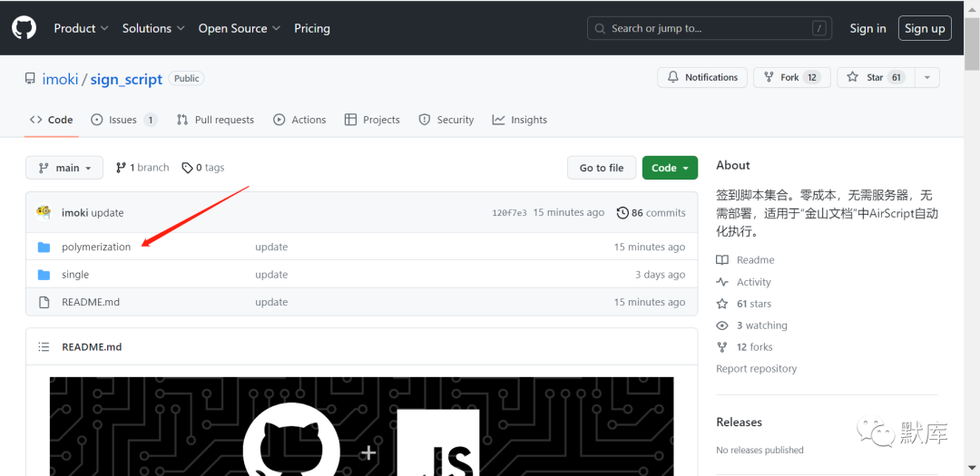This screenshot has width=980, height=476.
Task: Click the slash shortcut key hint in search
Action: [819, 28]
